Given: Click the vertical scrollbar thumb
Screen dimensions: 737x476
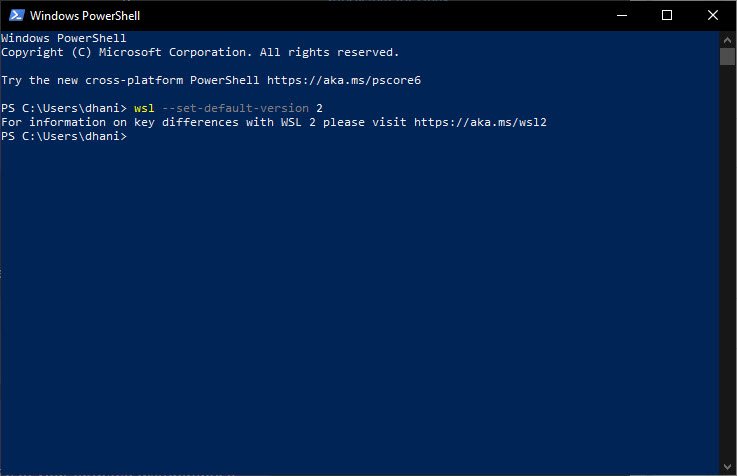Looking at the screenshot, I should pos(727,56).
